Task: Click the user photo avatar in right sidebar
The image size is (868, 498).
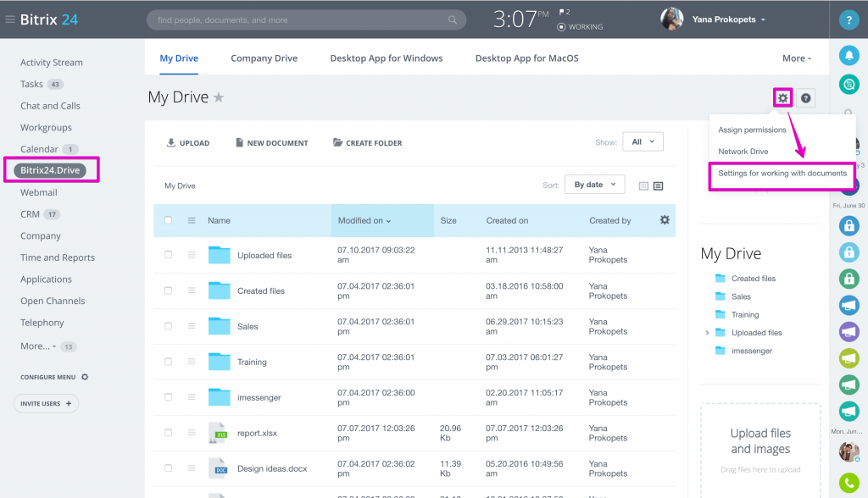Action: click(849, 451)
